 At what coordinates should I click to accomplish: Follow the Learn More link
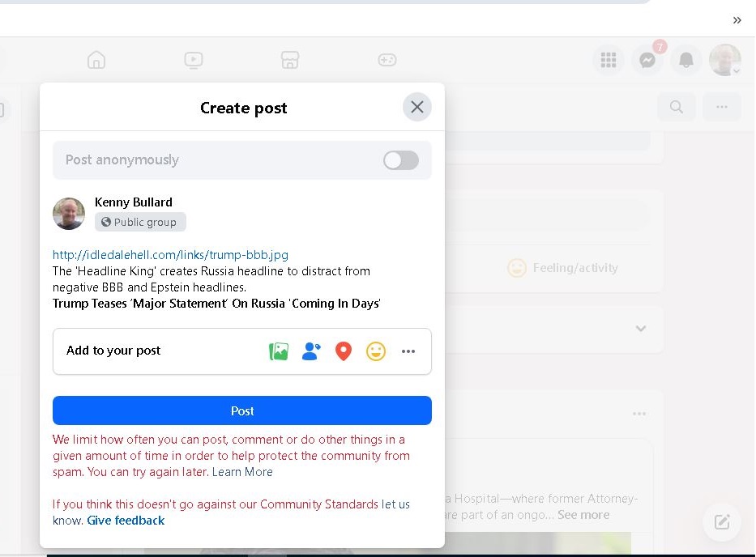[x=242, y=472]
